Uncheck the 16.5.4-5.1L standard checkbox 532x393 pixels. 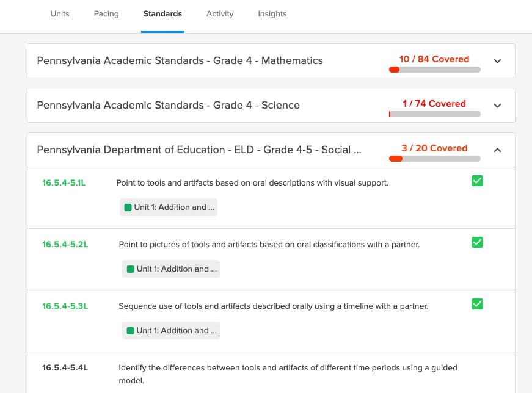coord(477,181)
